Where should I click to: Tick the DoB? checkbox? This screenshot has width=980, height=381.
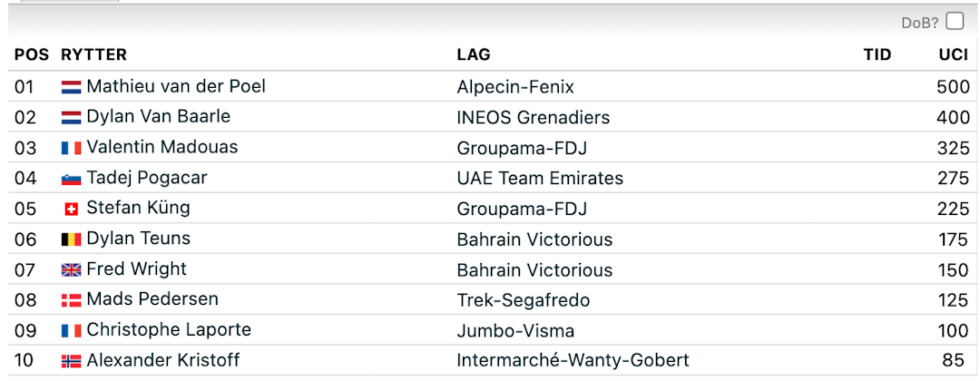[x=955, y=22]
